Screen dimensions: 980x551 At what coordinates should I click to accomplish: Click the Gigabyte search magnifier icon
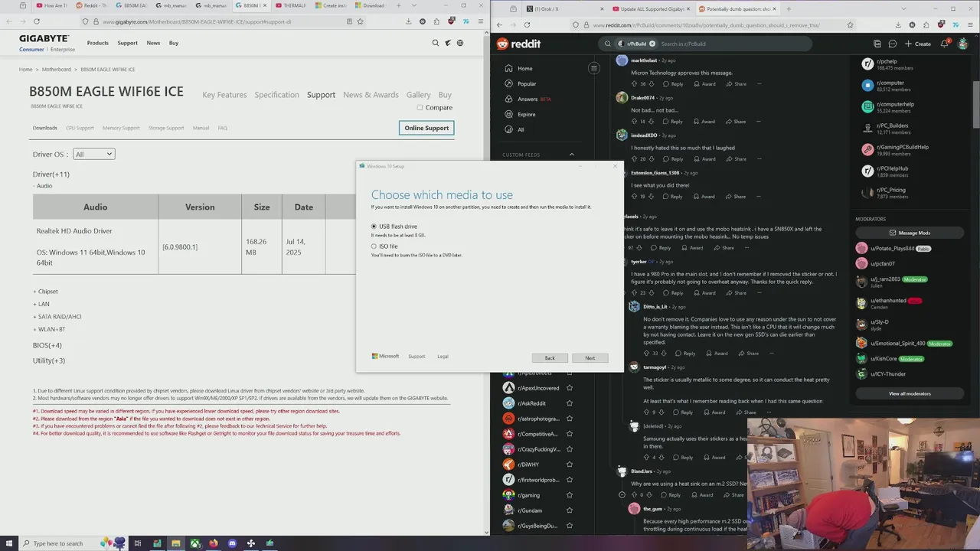[436, 43]
